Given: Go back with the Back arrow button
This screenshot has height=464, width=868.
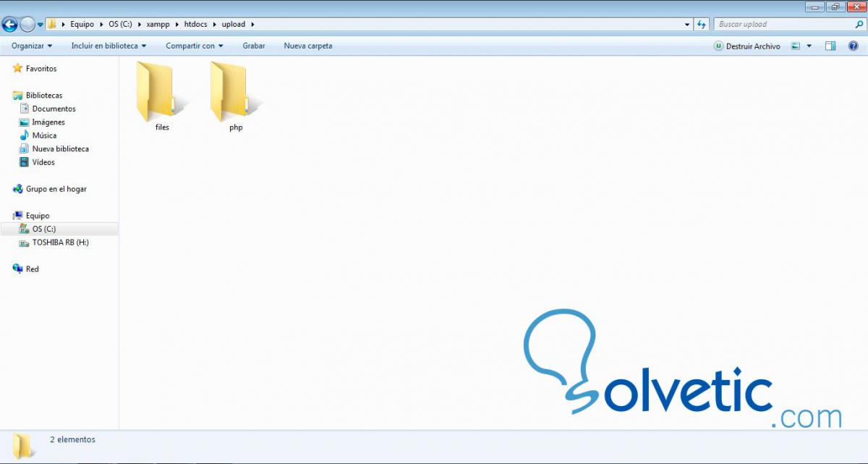Looking at the screenshot, I should click(9, 24).
